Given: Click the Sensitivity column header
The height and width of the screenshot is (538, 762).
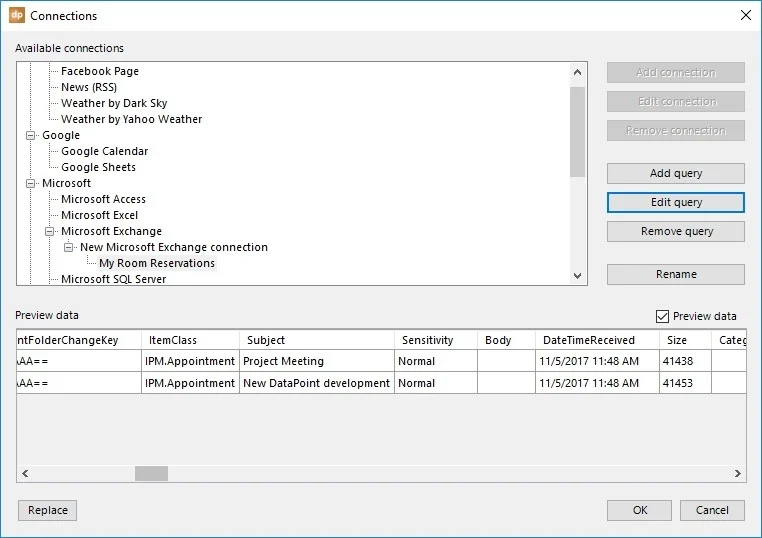Looking at the screenshot, I should [x=436, y=340].
